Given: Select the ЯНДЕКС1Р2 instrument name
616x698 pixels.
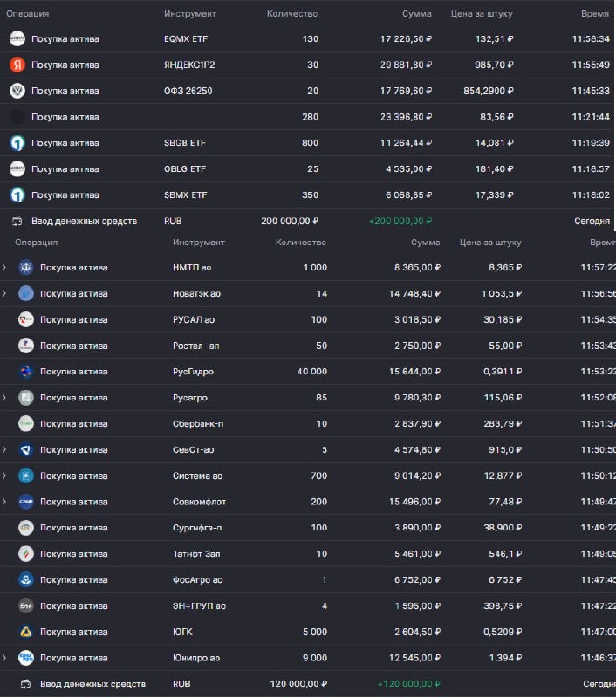Looking at the screenshot, I should pos(189,65).
